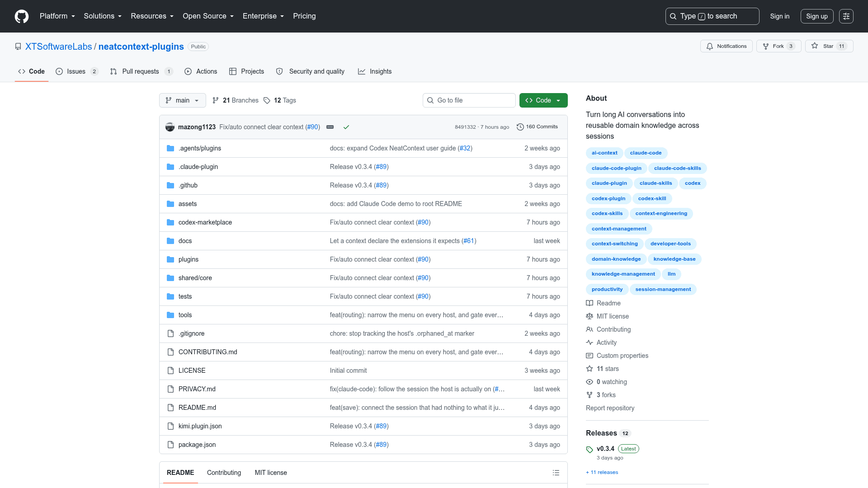Focus the Go to file input
The image size is (868, 488).
[x=469, y=100]
